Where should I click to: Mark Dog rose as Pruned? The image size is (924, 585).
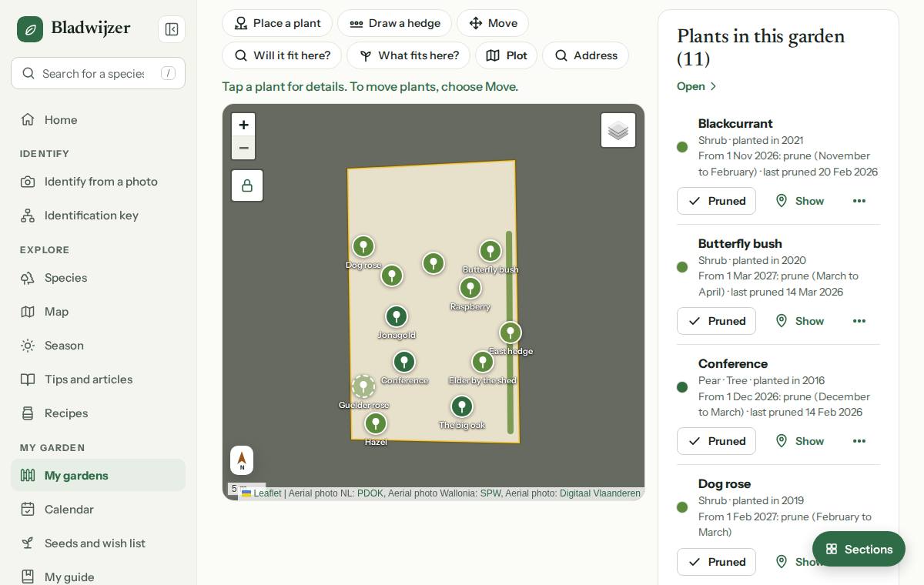(716, 562)
